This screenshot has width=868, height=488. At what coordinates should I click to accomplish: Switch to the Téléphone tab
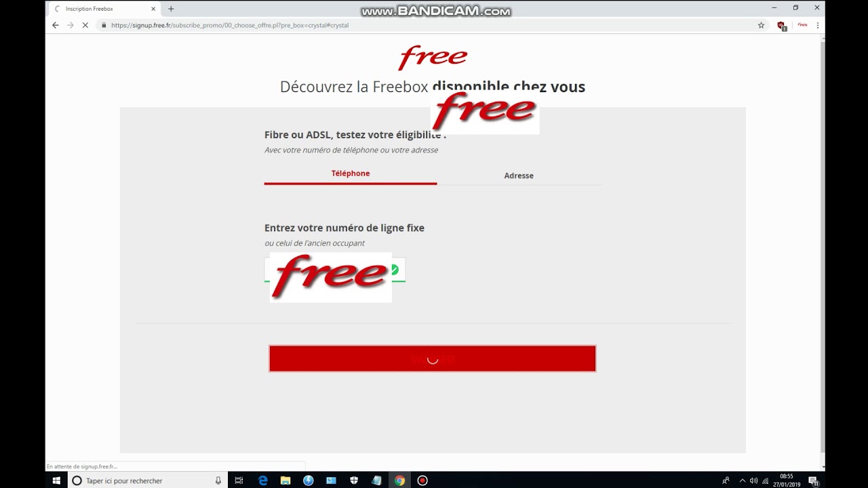(x=351, y=174)
